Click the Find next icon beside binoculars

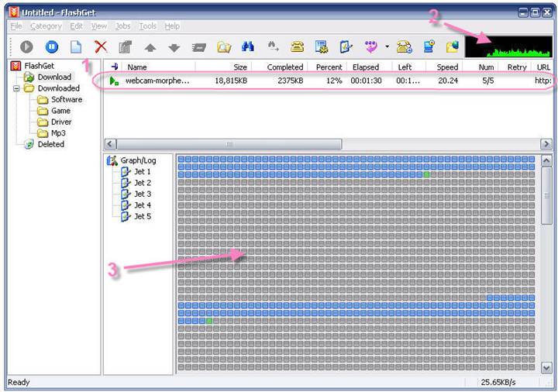[273, 46]
